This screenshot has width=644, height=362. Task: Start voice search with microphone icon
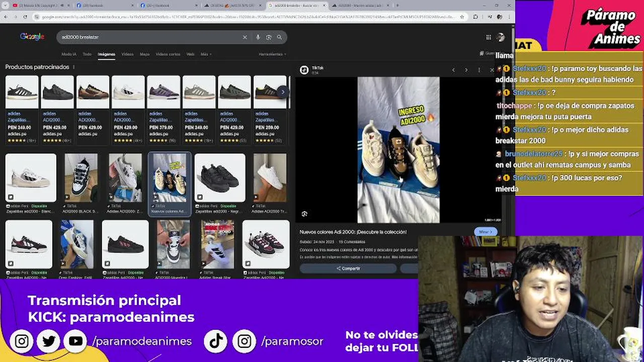click(258, 37)
